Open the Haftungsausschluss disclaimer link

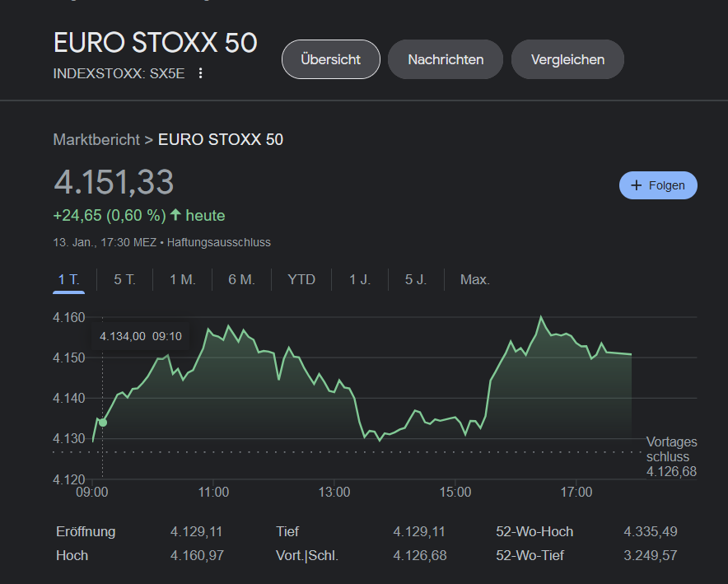click(x=219, y=242)
